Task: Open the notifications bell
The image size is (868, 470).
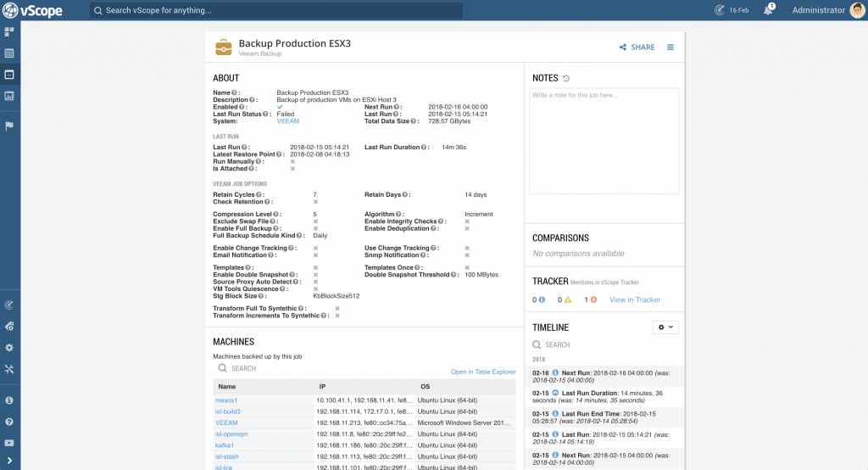Action: 768,10
